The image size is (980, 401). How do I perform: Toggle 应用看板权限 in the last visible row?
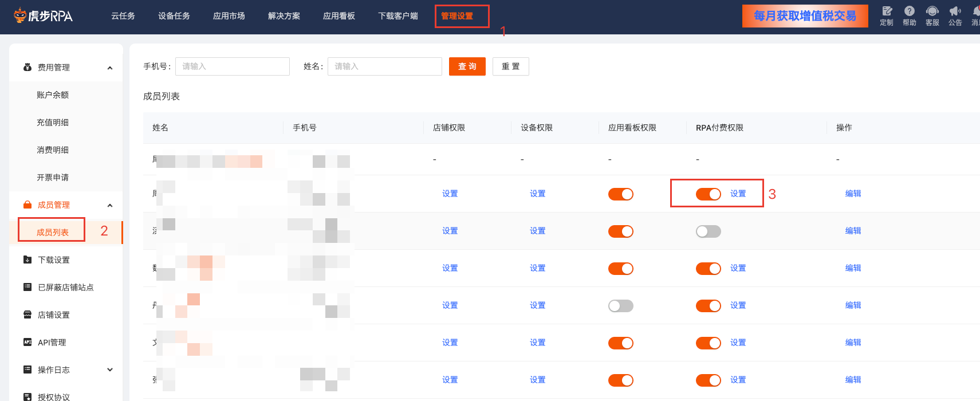(x=621, y=380)
